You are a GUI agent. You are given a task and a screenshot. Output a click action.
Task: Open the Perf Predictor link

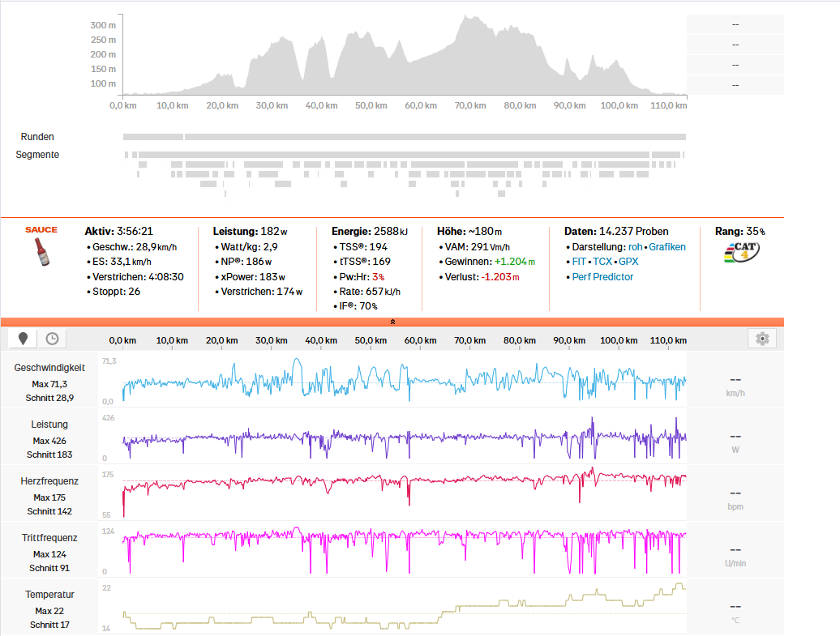(x=602, y=277)
